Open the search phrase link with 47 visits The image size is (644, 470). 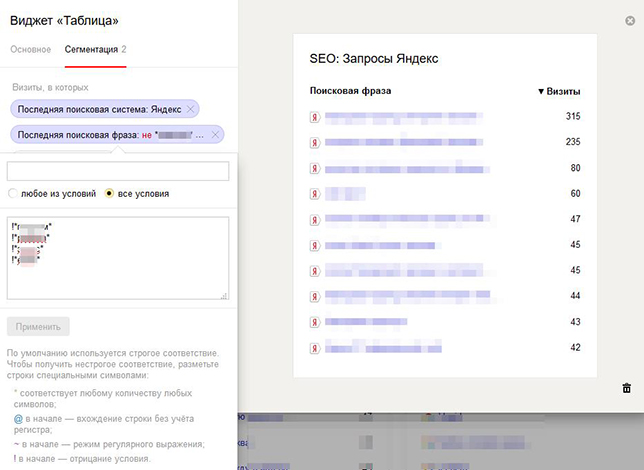[407, 219]
